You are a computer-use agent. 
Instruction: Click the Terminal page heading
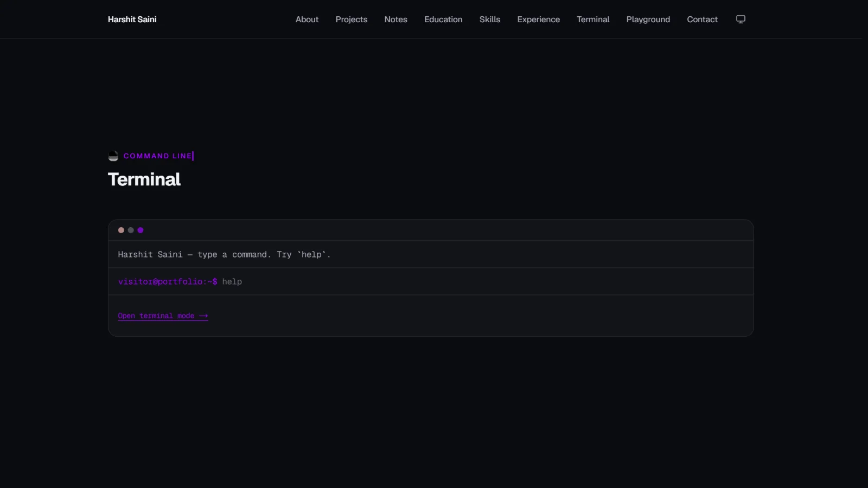coord(144,179)
